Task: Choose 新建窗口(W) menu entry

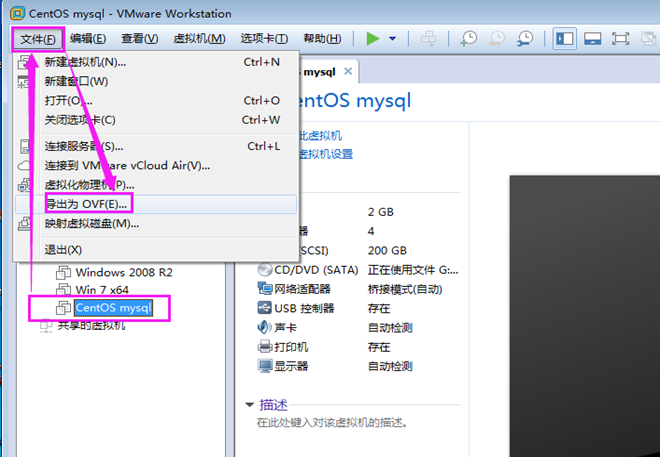Action: (157, 81)
